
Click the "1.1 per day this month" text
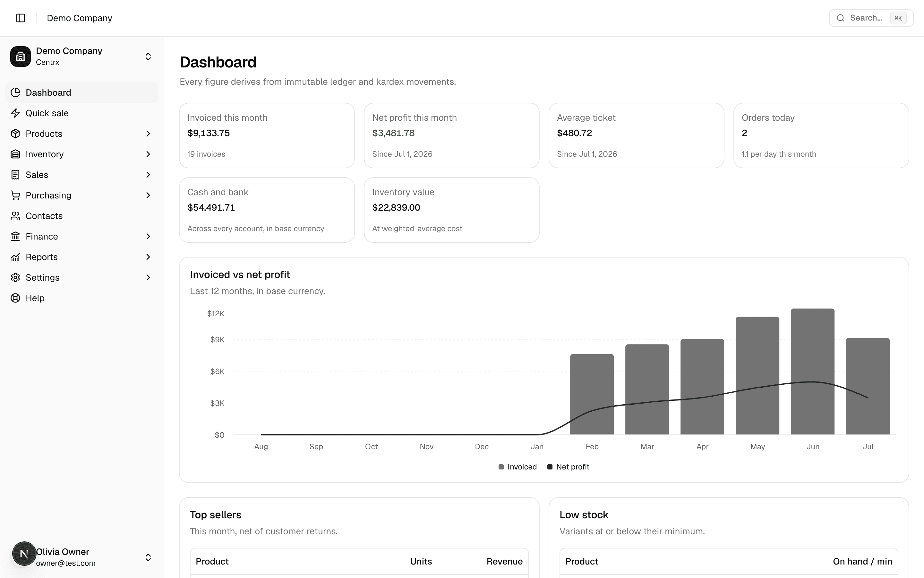click(x=779, y=154)
